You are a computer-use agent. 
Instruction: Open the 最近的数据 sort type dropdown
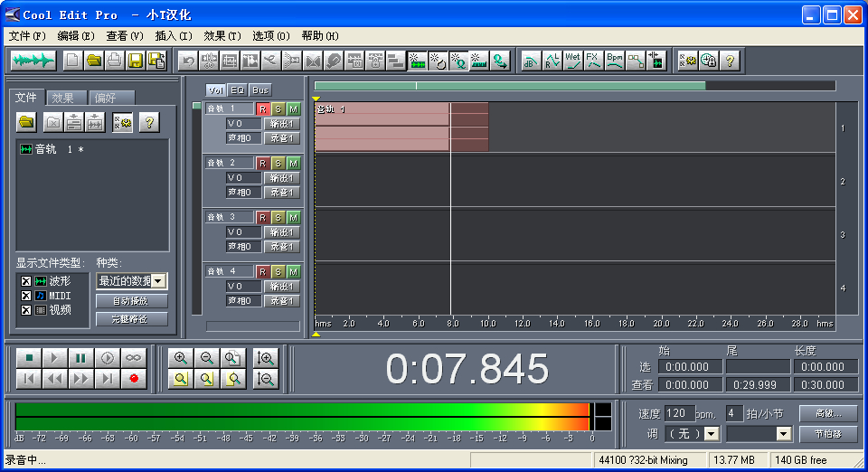158,281
